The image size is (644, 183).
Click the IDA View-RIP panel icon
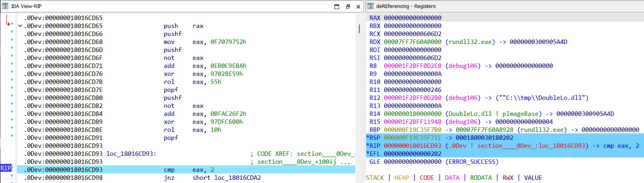(5, 6)
